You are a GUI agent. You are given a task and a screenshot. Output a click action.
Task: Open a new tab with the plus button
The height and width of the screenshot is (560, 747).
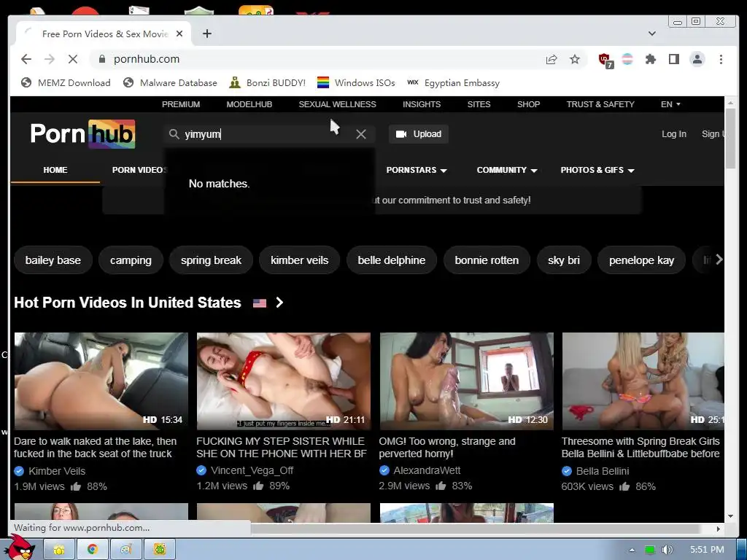pyautogui.click(x=206, y=34)
